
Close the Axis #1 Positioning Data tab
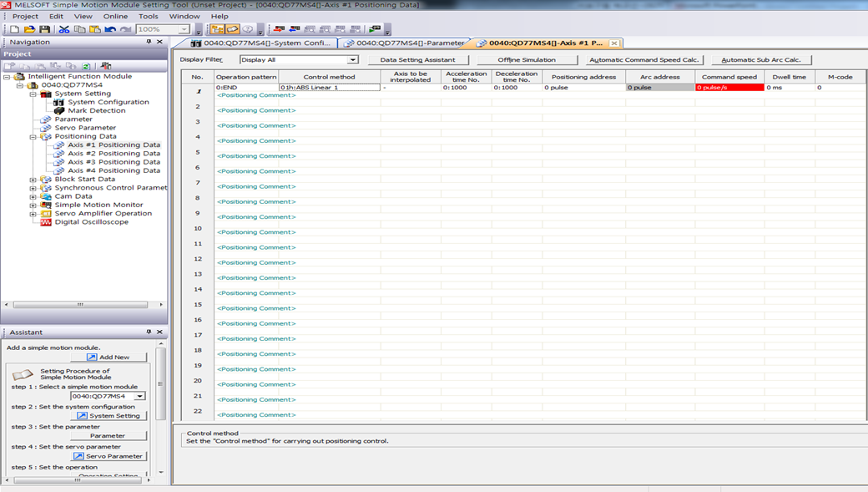pos(614,43)
